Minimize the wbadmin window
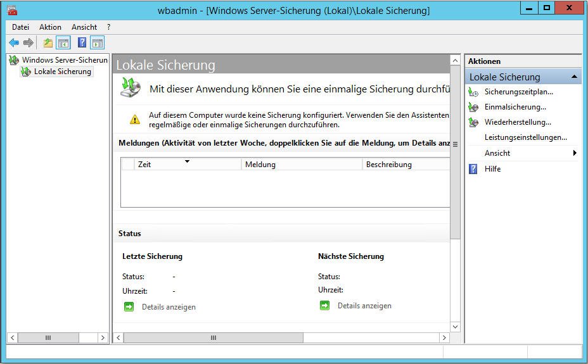The width and height of the screenshot is (588, 364). point(529,8)
